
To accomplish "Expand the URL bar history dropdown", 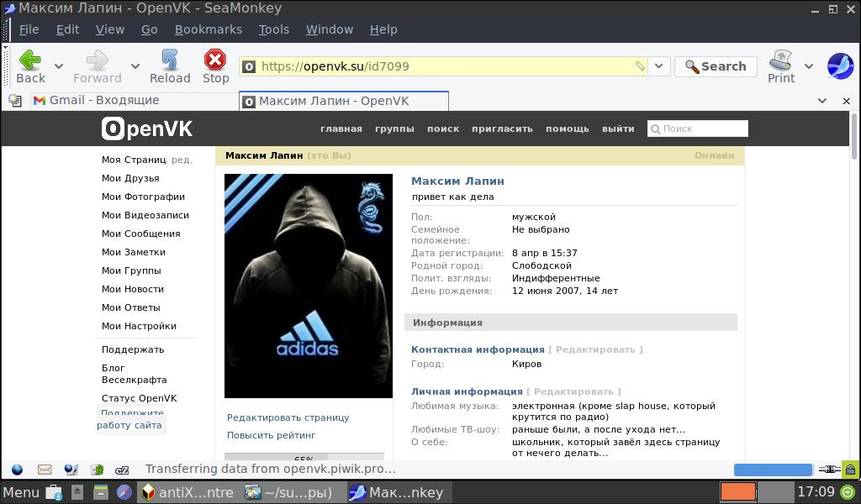I will (x=658, y=66).
